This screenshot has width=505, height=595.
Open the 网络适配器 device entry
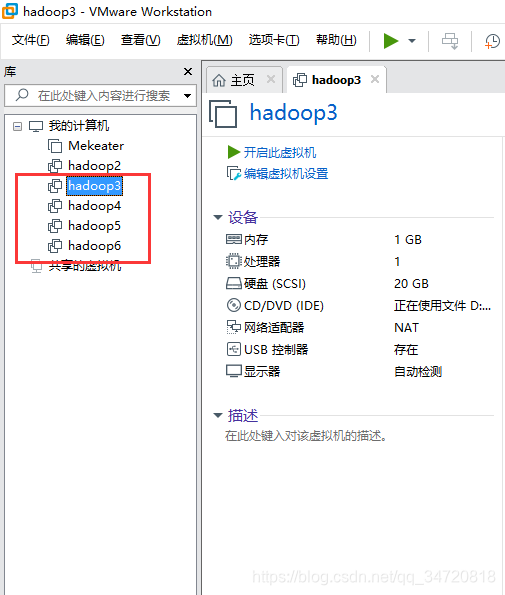tap(274, 327)
